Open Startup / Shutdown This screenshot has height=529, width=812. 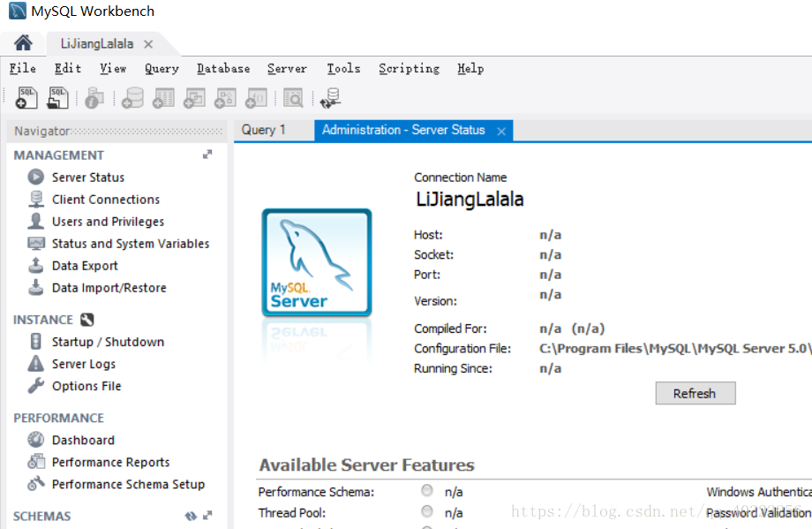click(108, 342)
